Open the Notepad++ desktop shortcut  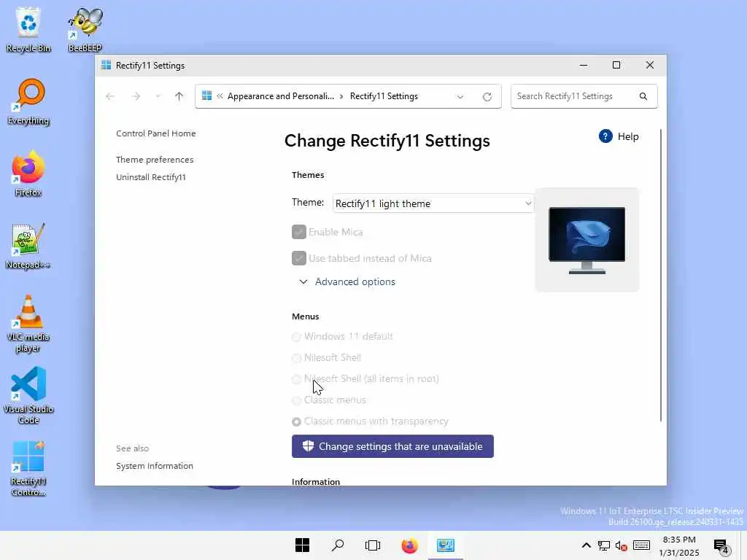tap(28, 246)
